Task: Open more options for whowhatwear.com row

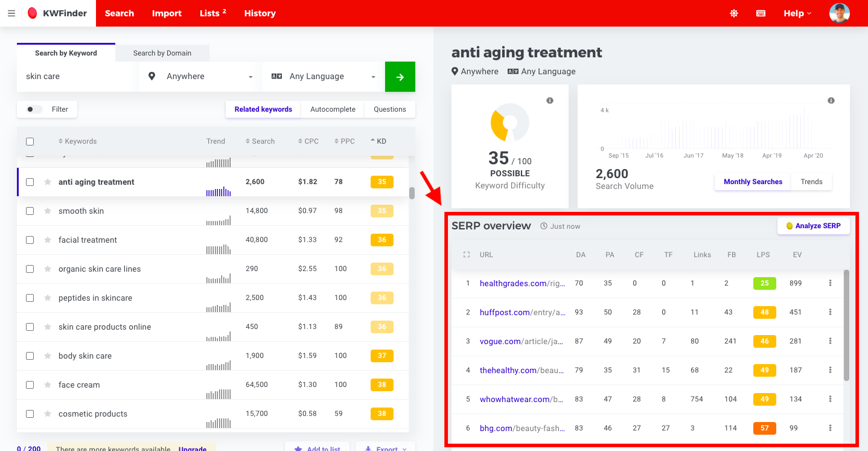Action: (x=831, y=399)
